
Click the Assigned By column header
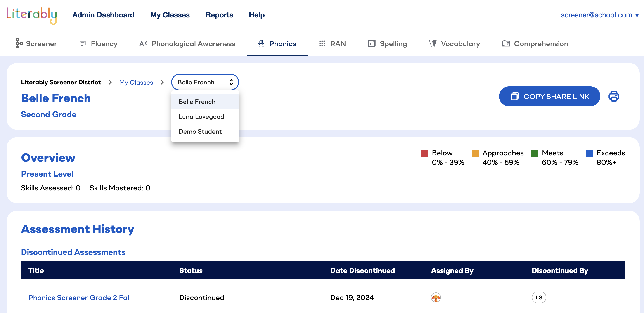(452, 270)
